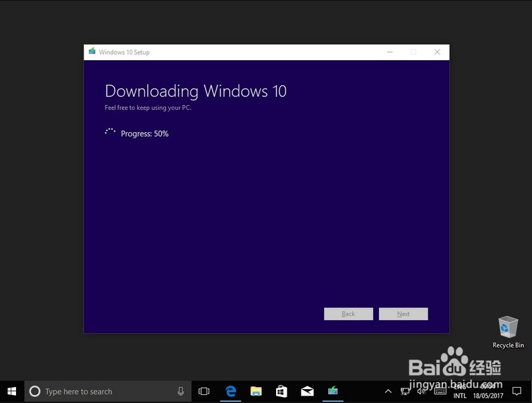
Task: Open the Action Center notifications icon
Action: (517, 392)
